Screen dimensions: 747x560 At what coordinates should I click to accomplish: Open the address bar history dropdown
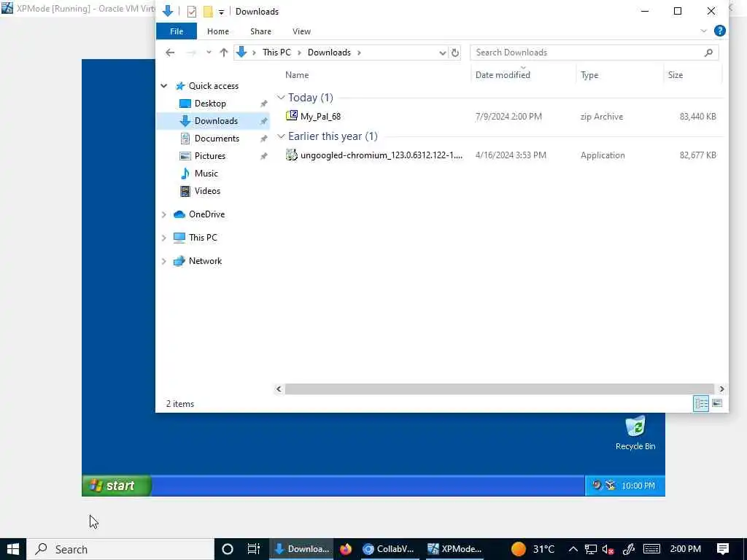(x=442, y=52)
